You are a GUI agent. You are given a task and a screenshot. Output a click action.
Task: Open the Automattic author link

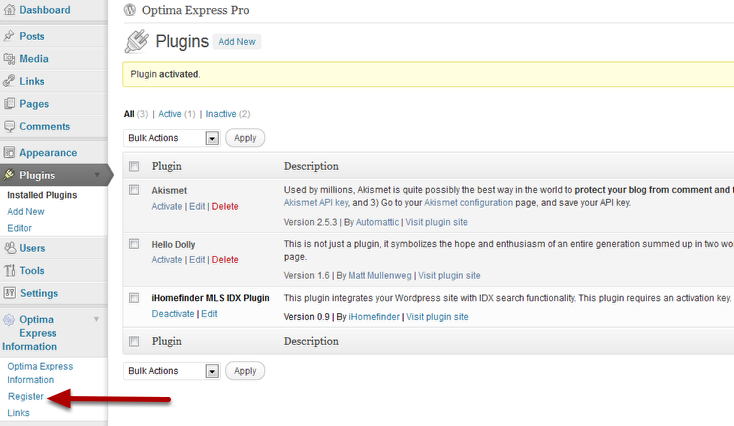(377, 222)
